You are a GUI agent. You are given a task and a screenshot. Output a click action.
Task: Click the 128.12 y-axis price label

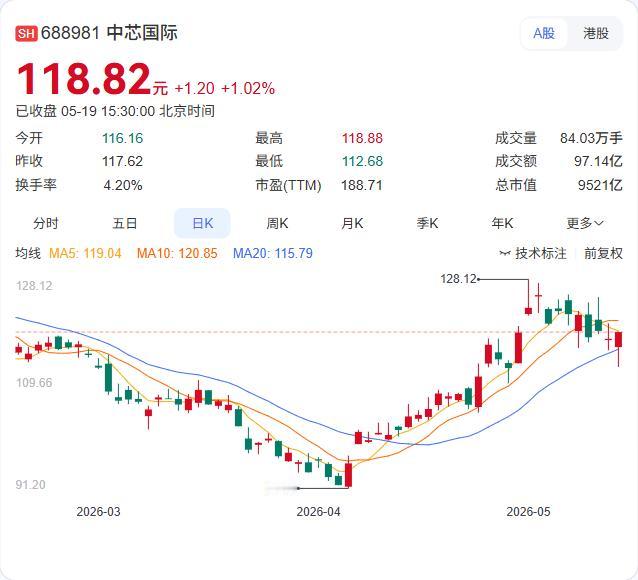click(34, 286)
